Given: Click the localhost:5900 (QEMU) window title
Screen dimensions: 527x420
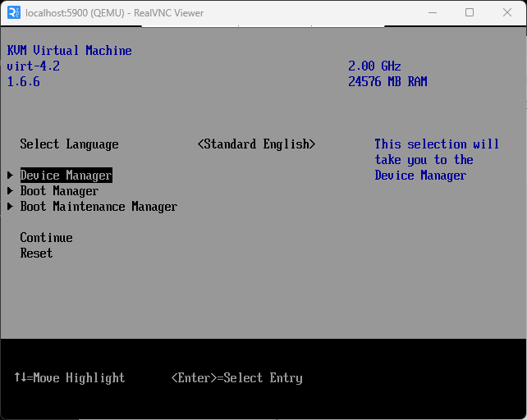Looking at the screenshot, I should (x=115, y=13).
